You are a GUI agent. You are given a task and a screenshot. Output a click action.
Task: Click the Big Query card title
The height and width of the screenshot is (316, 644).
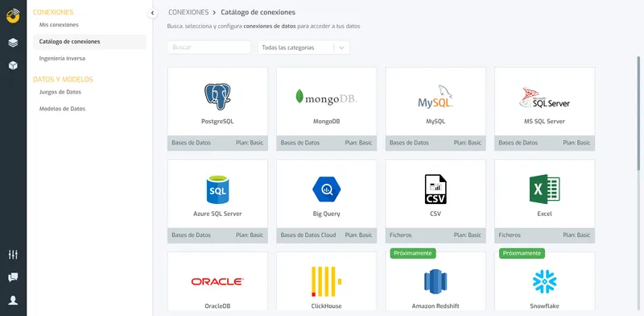327,214
